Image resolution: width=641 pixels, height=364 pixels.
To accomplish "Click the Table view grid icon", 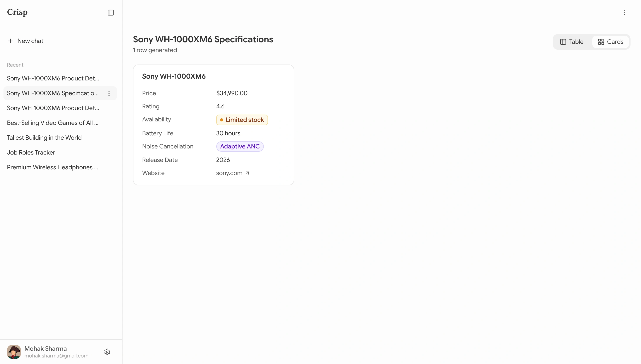I will coord(563,42).
